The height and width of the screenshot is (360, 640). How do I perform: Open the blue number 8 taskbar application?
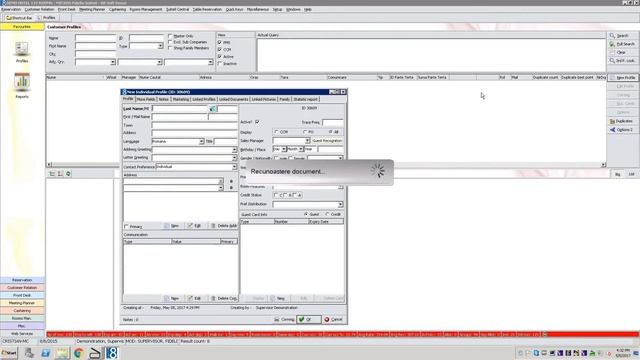pyautogui.click(x=111, y=353)
